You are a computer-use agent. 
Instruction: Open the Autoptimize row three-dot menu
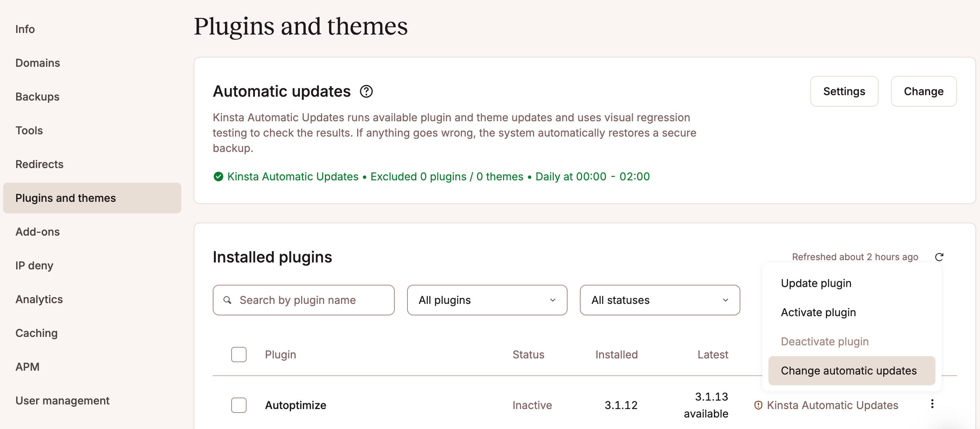coord(932,404)
